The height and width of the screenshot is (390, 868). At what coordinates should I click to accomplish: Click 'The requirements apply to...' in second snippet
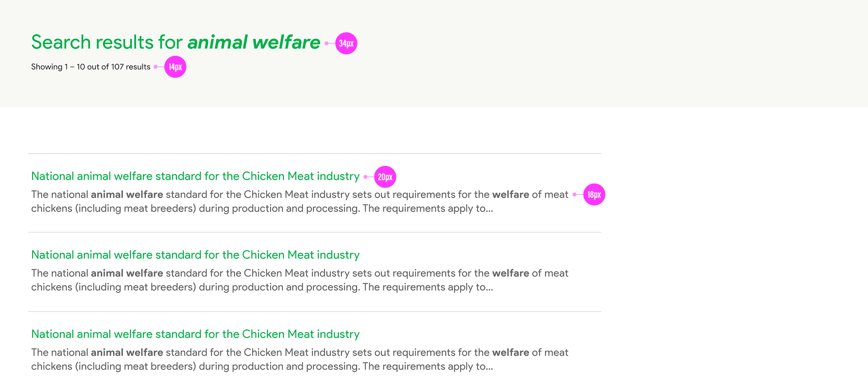pos(427,287)
